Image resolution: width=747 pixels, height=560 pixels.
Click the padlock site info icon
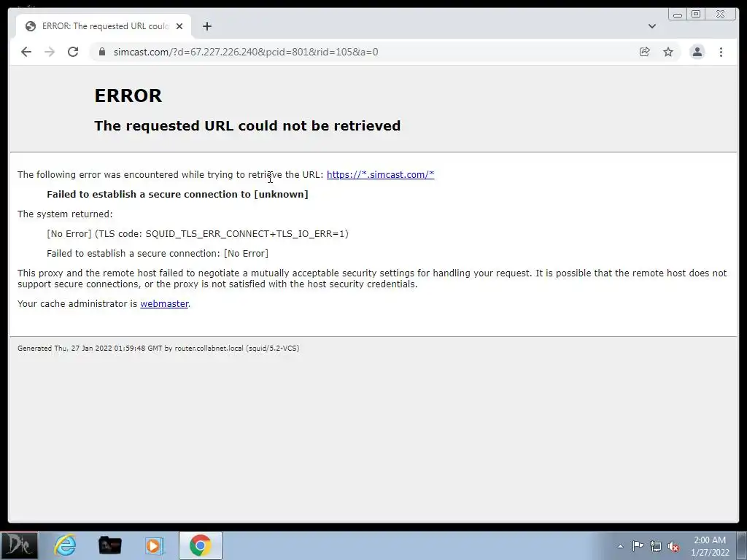(101, 52)
